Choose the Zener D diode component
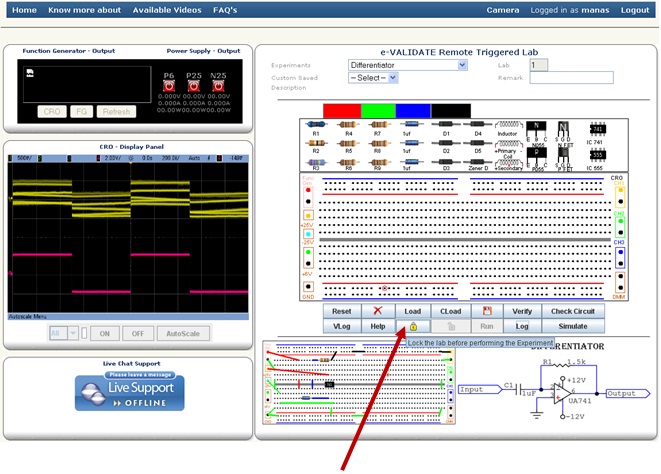661x474 pixels. coord(478,162)
